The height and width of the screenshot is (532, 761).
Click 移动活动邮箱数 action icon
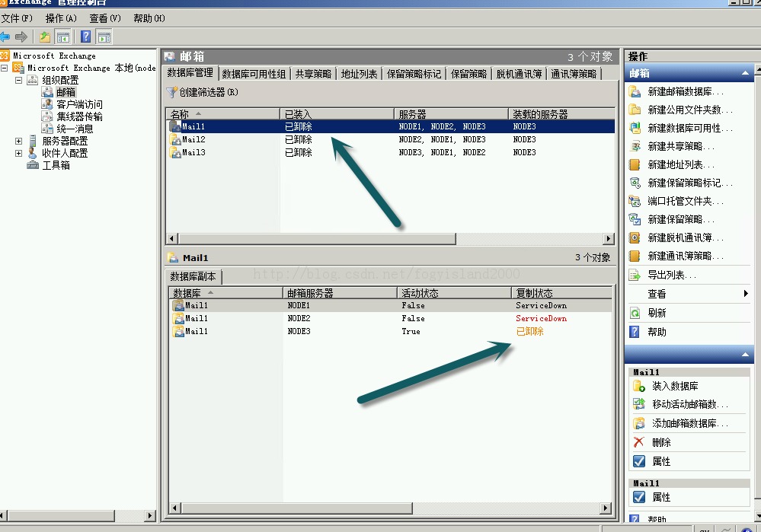coord(639,404)
